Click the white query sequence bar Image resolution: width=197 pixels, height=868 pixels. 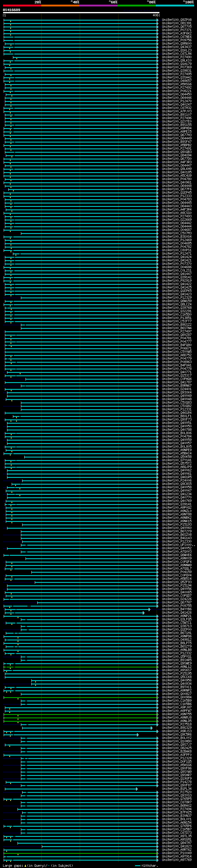[x=81, y=12]
